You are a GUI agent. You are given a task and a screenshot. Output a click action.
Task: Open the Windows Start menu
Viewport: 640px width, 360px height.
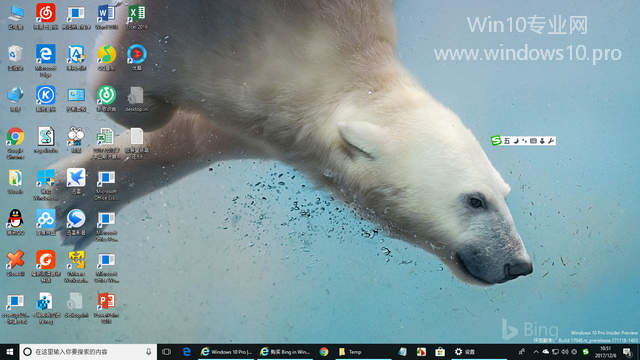[x=9, y=351]
